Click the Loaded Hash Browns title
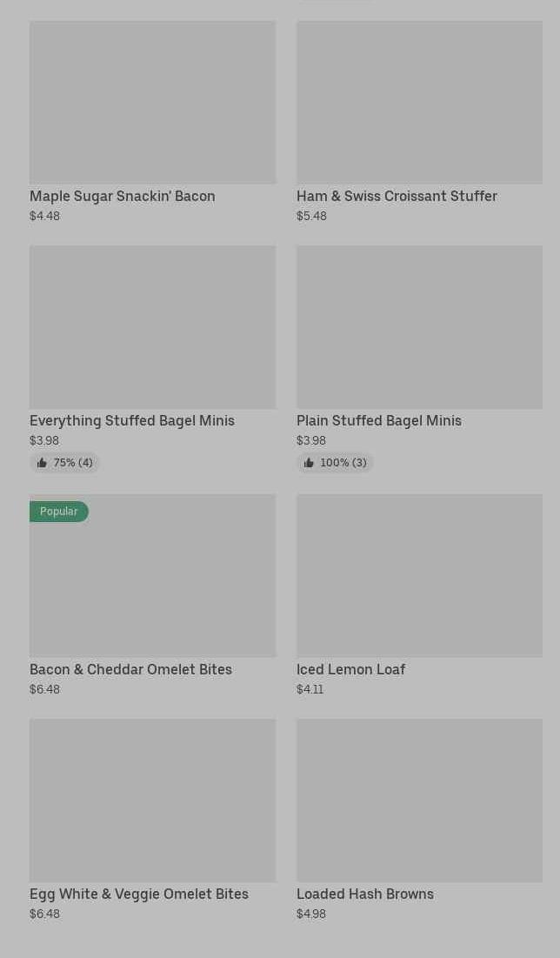 (365, 894)
